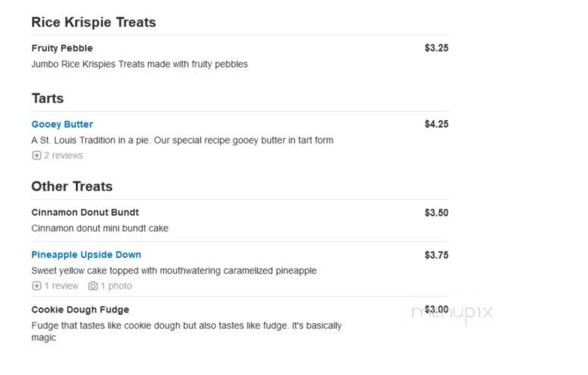
Task: View the 1 review text link
Action: (x=61, y=286)
